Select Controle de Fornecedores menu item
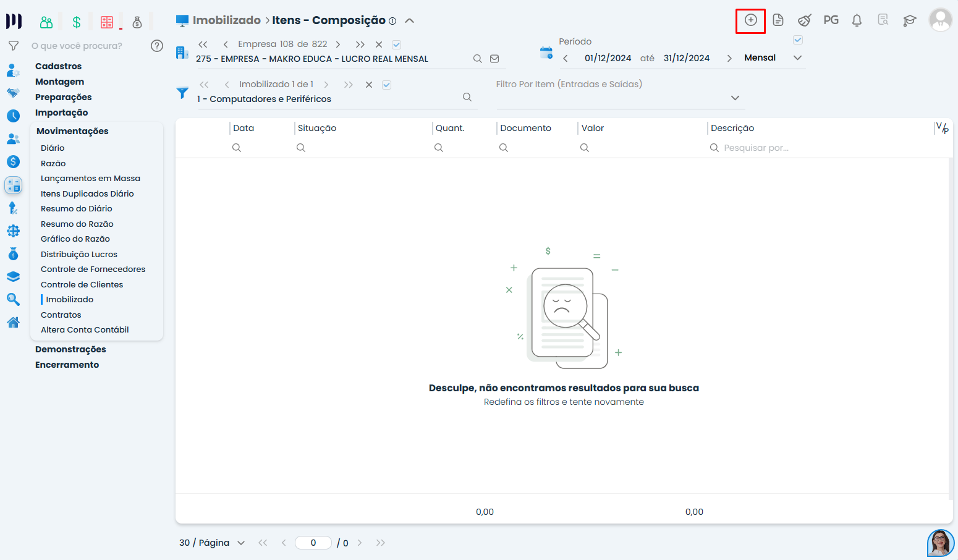958x560 pixels. click(93, 269)
